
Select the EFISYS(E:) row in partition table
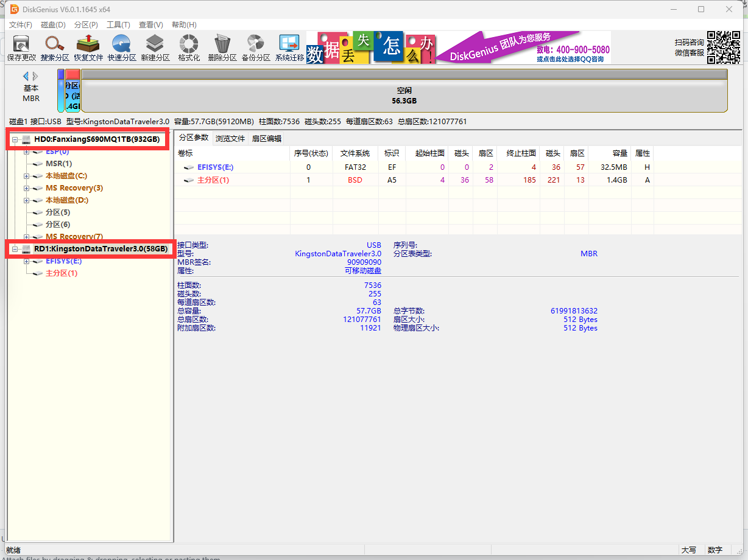414,167
